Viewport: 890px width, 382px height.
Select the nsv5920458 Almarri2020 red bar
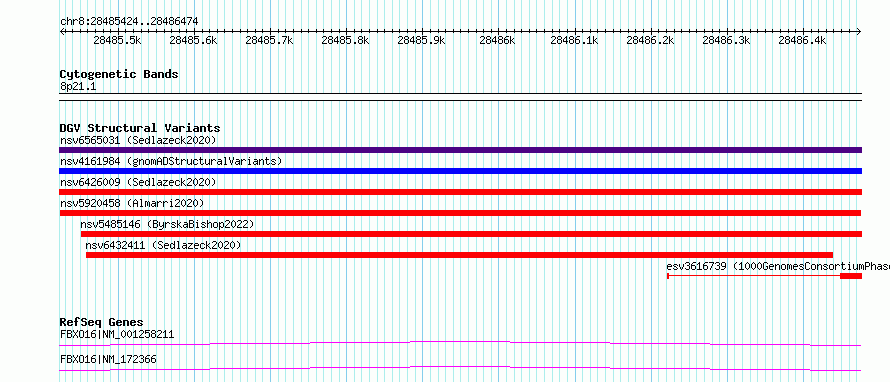[x=460, y=213]
